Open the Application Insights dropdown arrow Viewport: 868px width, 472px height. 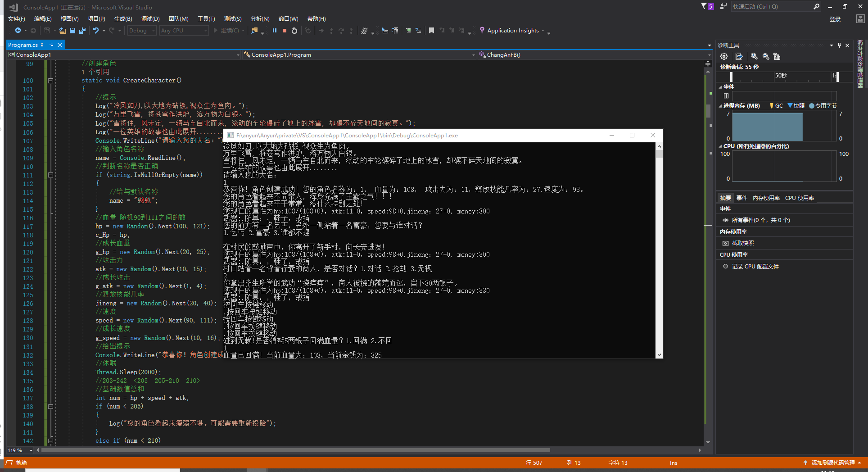pos(543,31)
